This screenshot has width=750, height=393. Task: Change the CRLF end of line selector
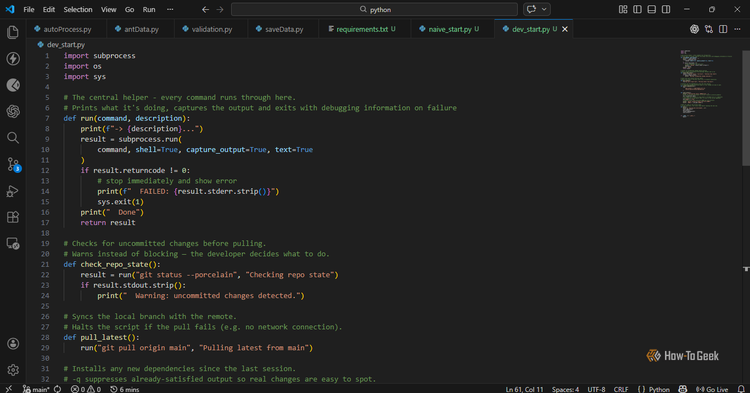[621, 389]
